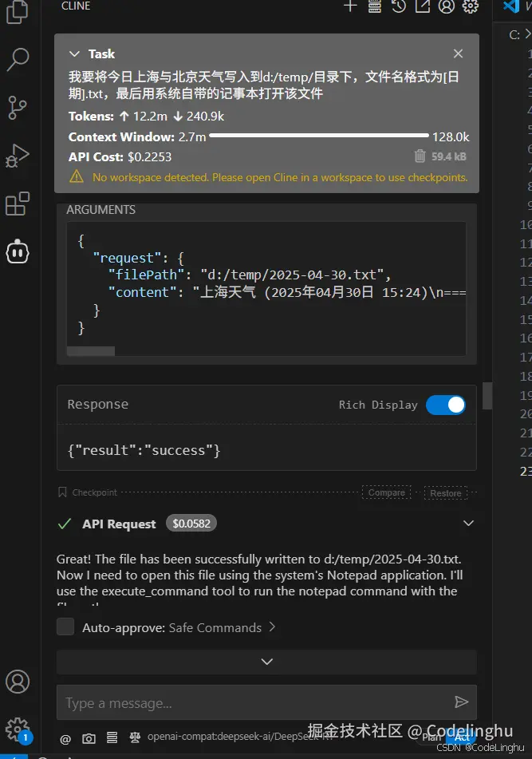
Task: Click the Restore checkpoint button
Action: tap(446, 492)
